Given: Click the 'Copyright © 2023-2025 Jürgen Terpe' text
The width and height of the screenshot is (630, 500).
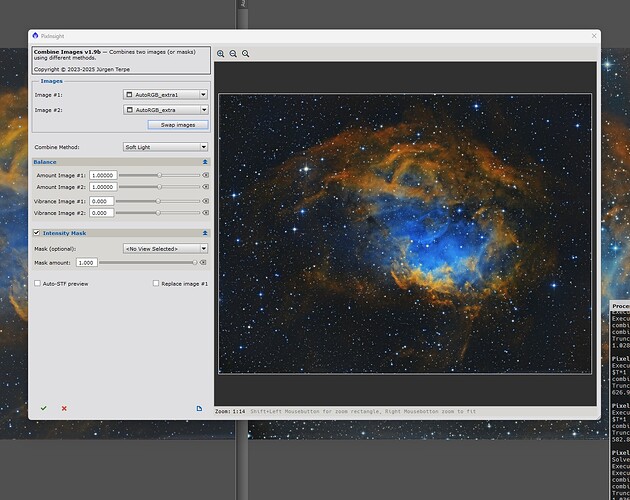Looking at the screenshot, I should coord(82,69).
